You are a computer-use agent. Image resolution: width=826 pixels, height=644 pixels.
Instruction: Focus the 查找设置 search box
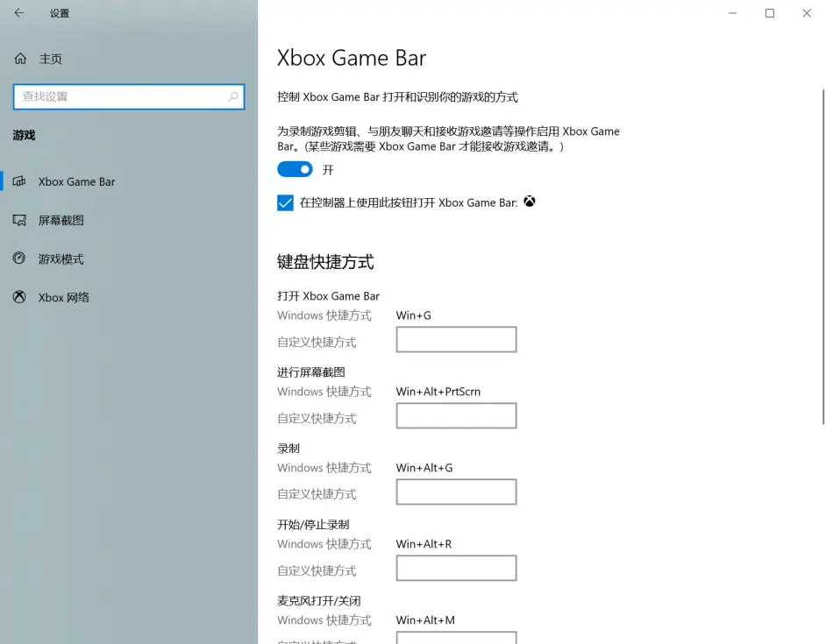tap(129, 97)
